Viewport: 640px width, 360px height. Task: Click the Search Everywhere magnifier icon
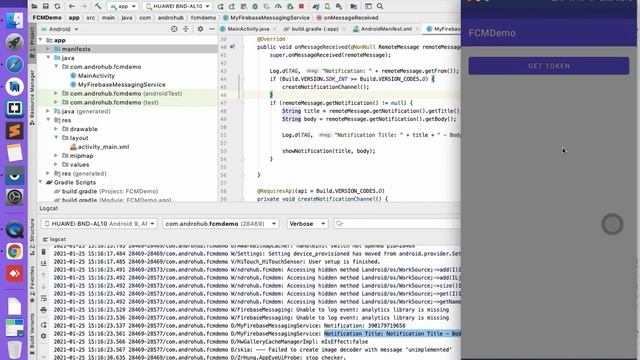click(380, 7)
